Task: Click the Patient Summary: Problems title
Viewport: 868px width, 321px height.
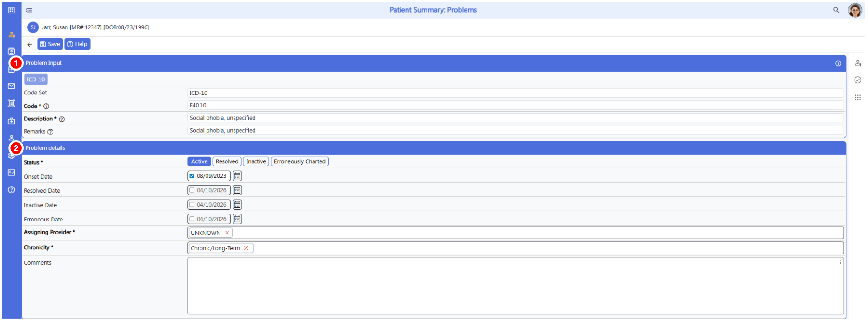Action: click(433, 10)
